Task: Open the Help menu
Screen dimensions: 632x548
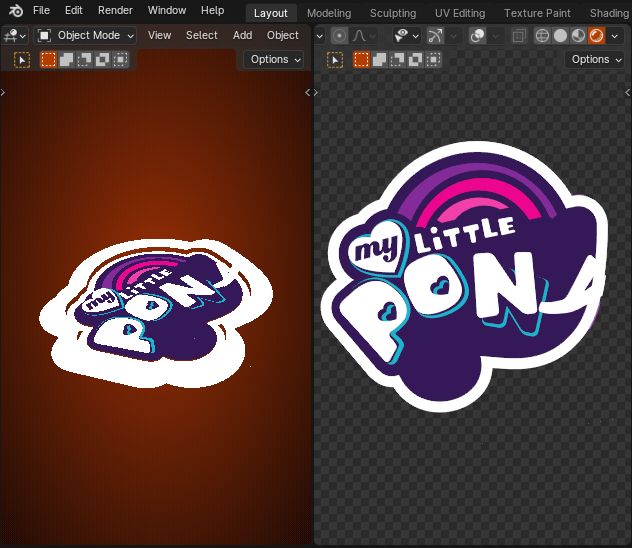Action: pos(212,10)
